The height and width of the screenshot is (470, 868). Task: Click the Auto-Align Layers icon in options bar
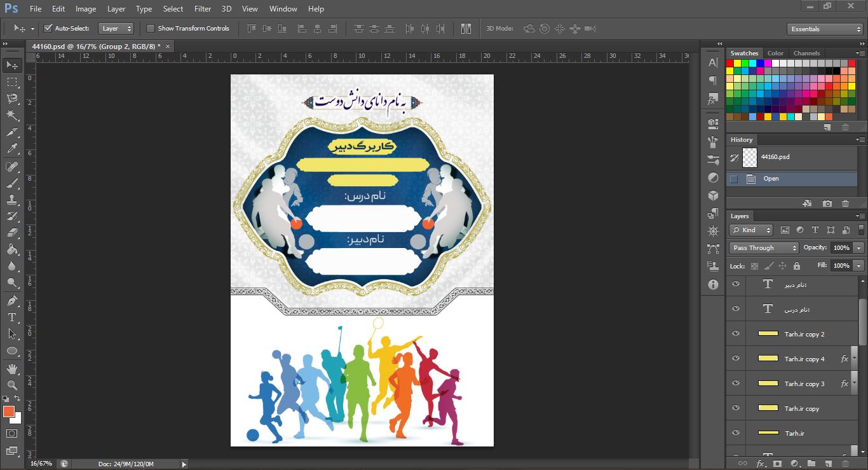pos(466,29)
